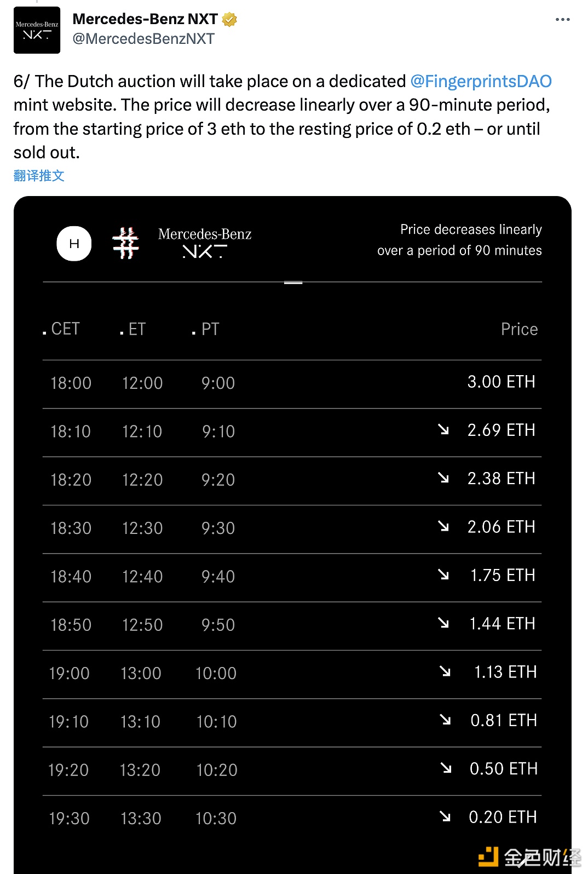Viewport: 588px width, 874px height.
Task: Click the Mercedes-Benz NXT logo in image
Action: pos(205,243)
